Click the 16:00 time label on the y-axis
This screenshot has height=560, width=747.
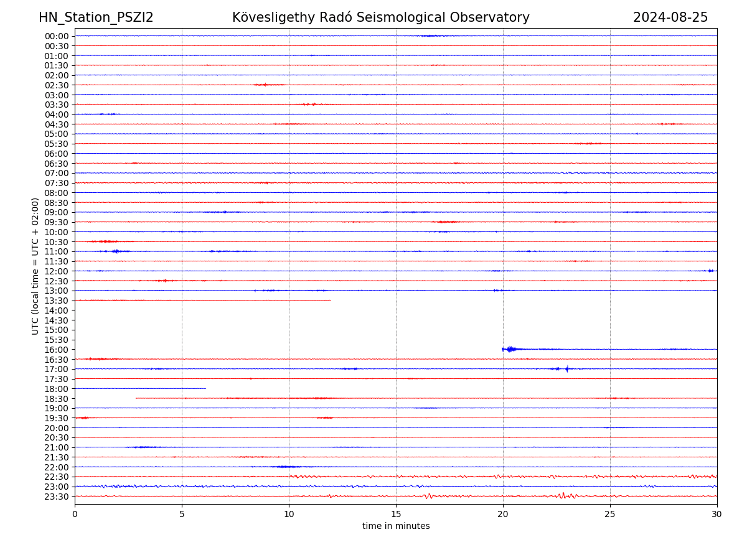(56, 350)
